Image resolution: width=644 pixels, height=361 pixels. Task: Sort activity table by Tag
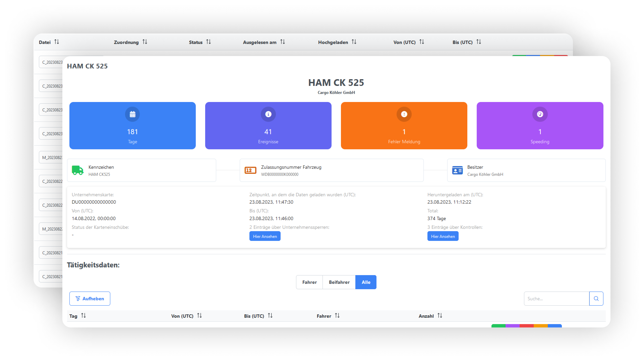click(x=83, y=316)
